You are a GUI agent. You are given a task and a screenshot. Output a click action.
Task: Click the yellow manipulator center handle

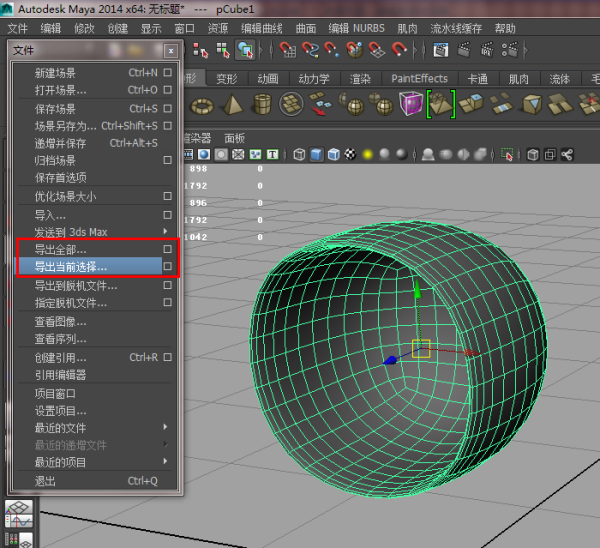coord(421,348)
